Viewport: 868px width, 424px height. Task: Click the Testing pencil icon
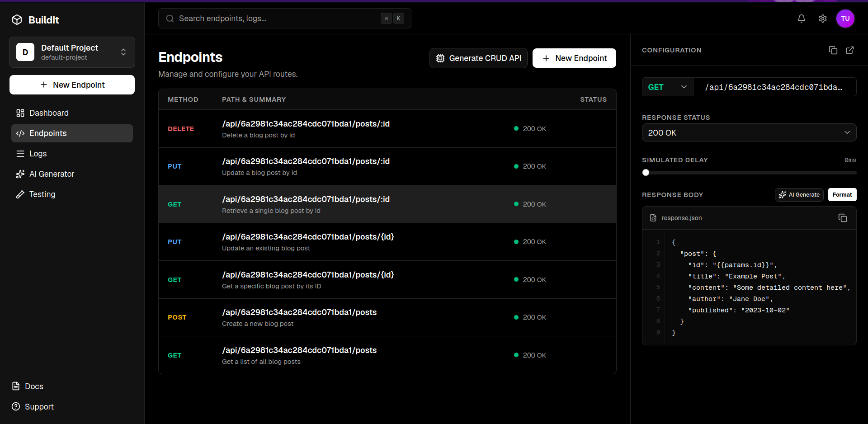point(20,194)
